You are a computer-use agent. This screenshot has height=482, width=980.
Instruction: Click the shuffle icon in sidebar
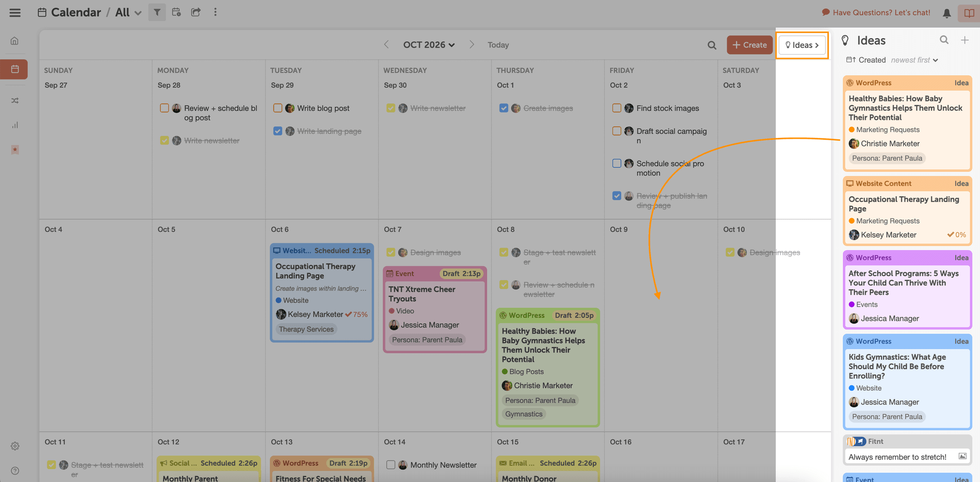tap(14, 100)
